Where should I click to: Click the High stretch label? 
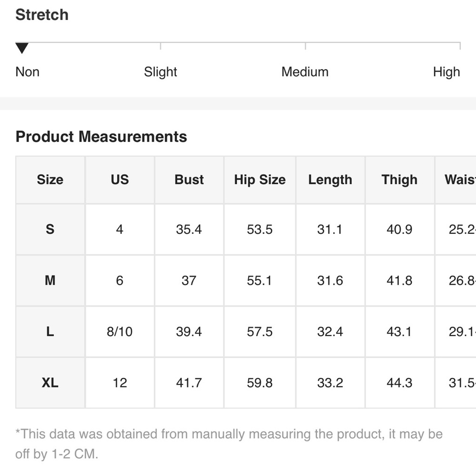click(x=446, y=72)
